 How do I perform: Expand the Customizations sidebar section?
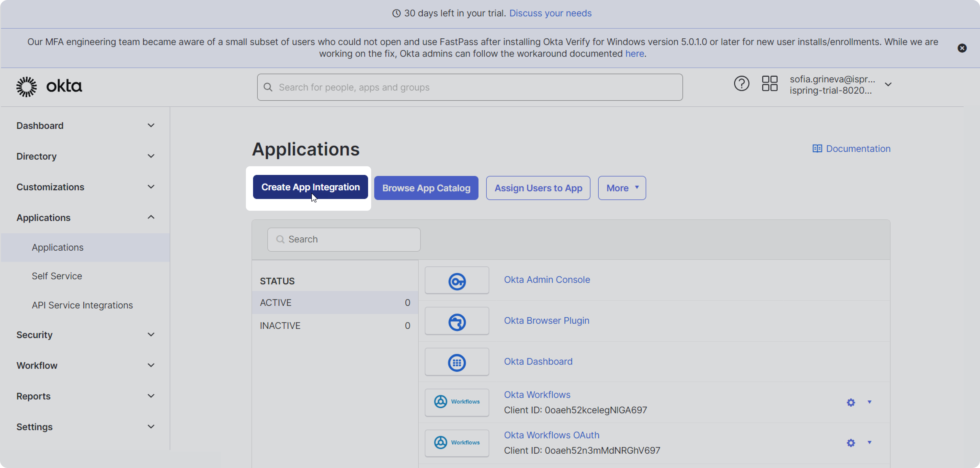151,187
